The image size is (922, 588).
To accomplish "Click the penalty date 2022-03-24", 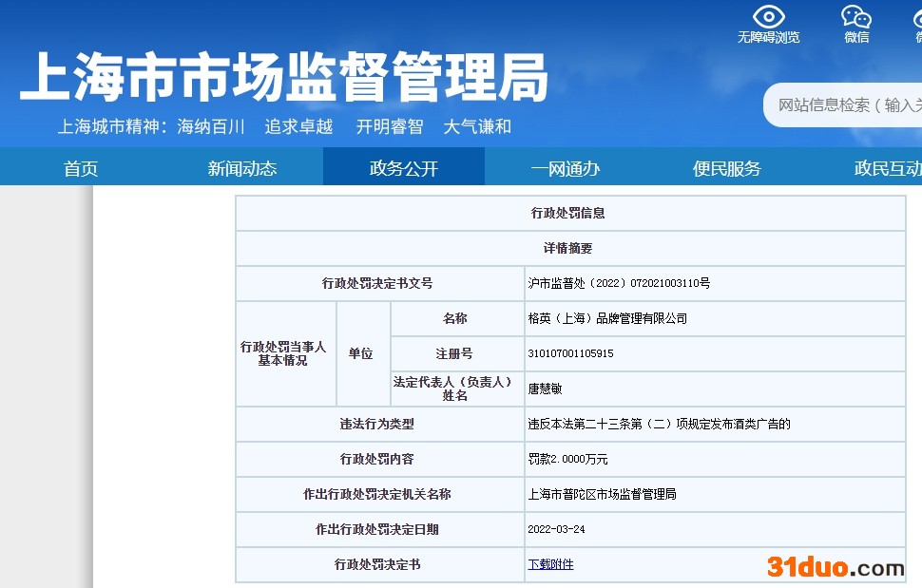I will [x=556, y=529].
